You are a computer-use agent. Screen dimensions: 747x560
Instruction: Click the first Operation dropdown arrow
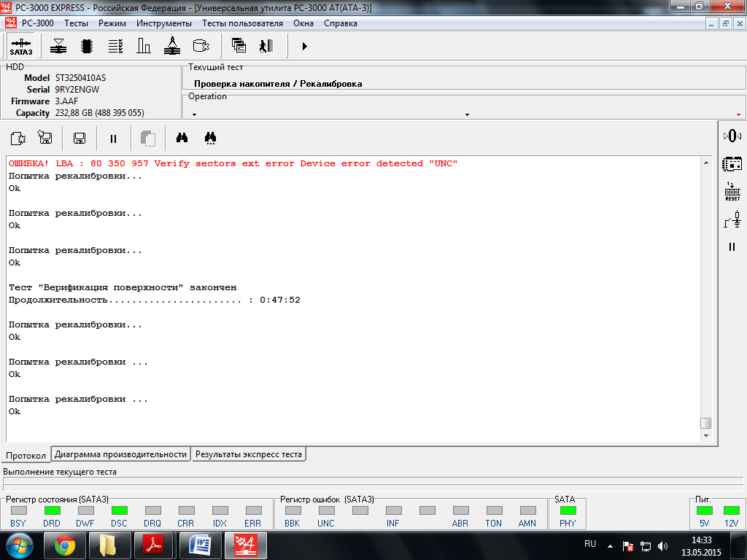coord(194,114)
